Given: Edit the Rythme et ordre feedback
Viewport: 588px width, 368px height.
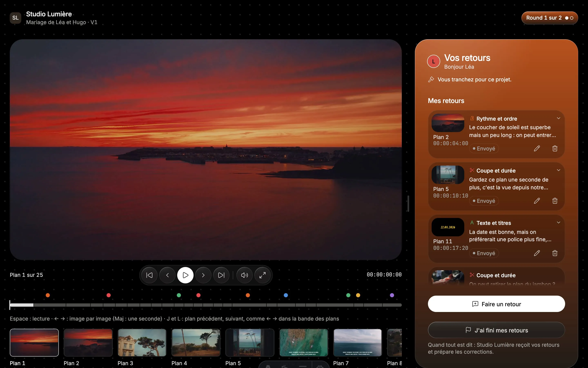Looking at the screenshot, I should pyautogui.click(x=537, y=148).
